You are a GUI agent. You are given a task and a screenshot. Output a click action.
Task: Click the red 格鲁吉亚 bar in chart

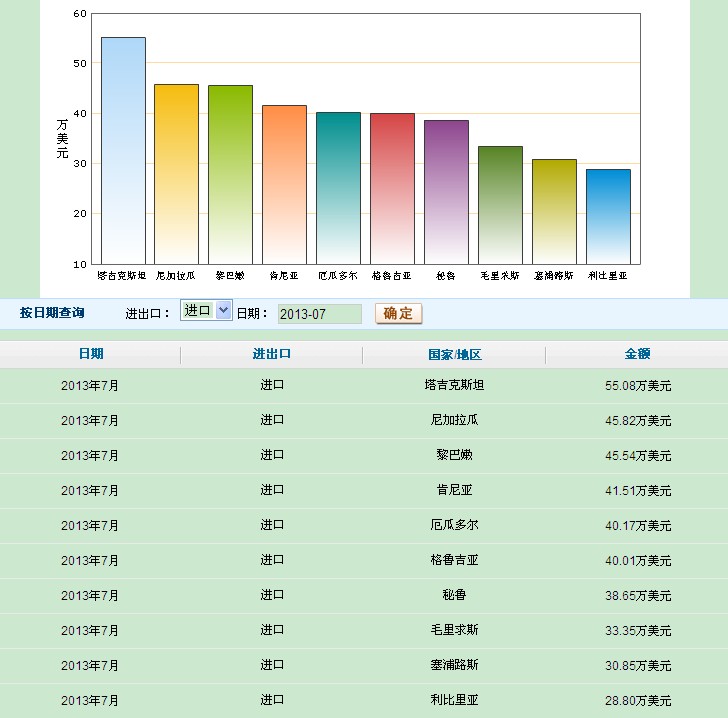392,188
